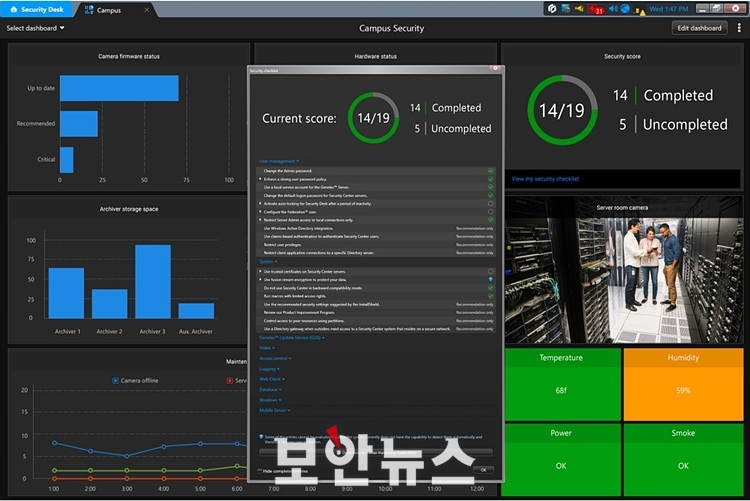Click OK in the Security checklist dialog
Image resolution: width=750 pixels, height=501 pixels.
click(483, 470)
